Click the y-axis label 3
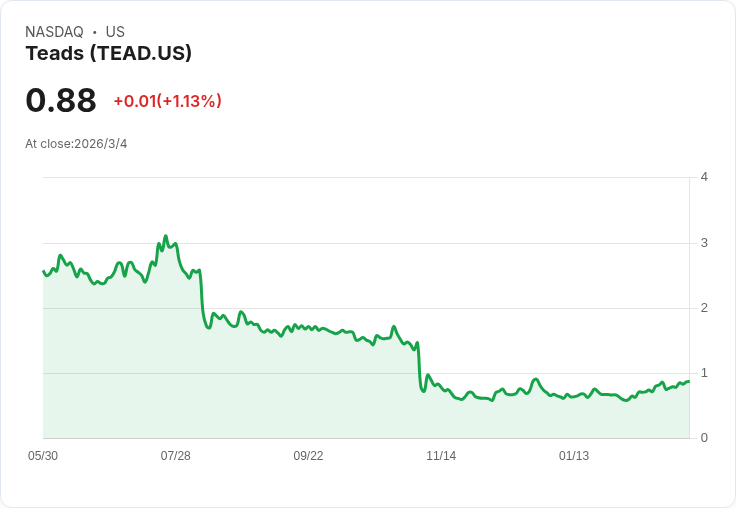This screenshot has height=508, width=736. [704, 243]
